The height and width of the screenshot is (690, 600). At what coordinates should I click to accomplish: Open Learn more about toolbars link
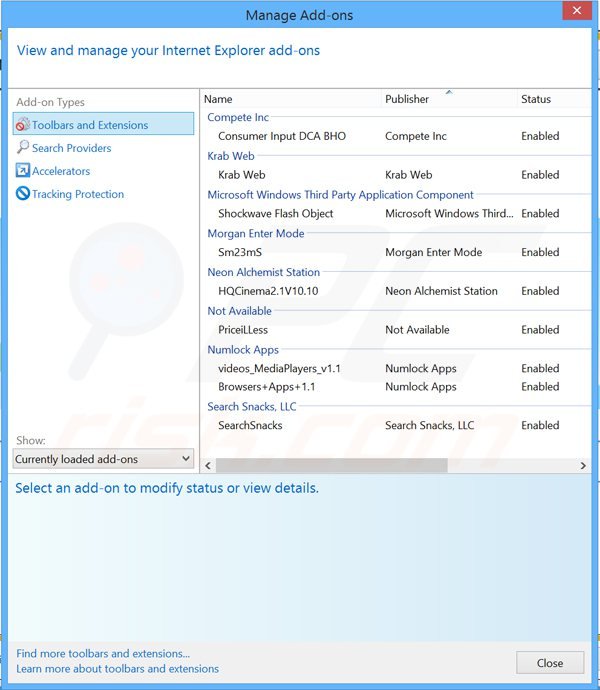117,669
